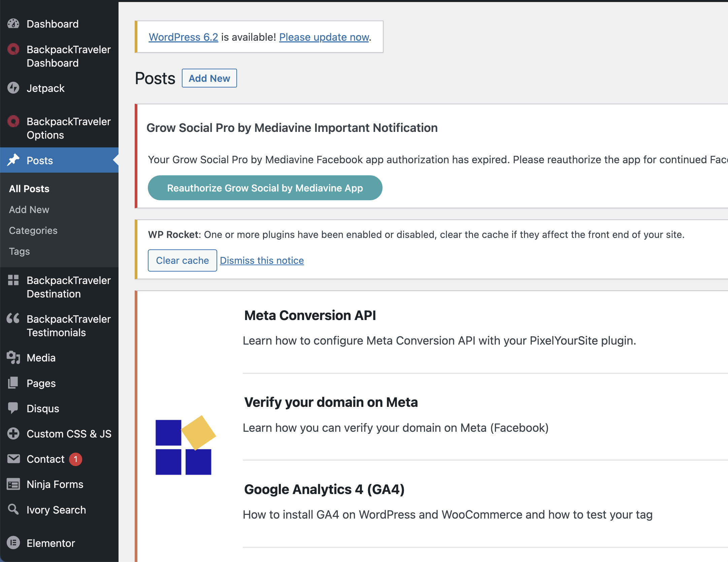Click the BackpackTraveler Dashboard red icon
The width and height of the screenshot is (728, 562).
[13, 49]
